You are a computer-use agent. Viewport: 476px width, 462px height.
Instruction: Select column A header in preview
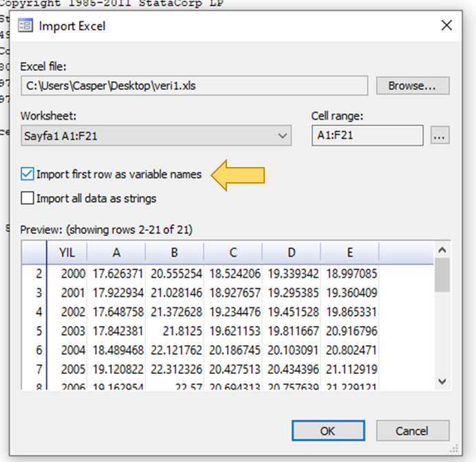pos(116,252)
